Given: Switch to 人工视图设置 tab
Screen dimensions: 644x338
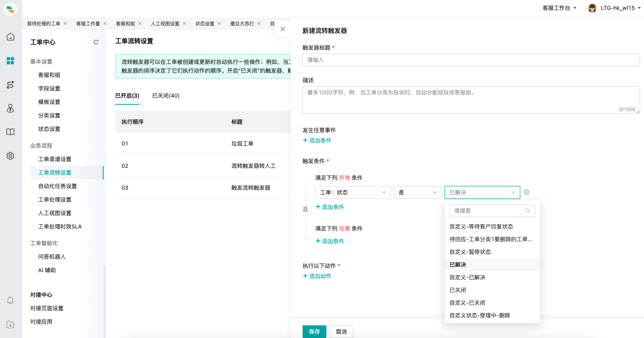Looking at the screenshot, I should [165, 24].
